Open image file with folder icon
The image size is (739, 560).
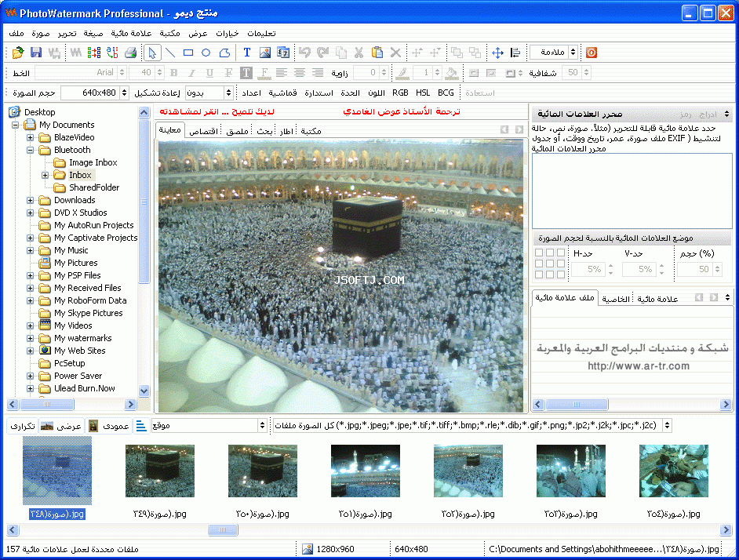click(18, 53)
